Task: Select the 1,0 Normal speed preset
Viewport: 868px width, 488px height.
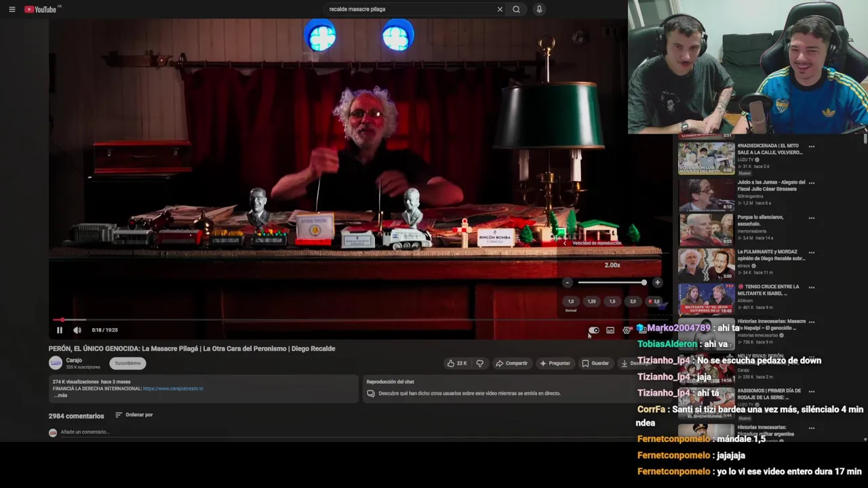Action: [571, 302]
